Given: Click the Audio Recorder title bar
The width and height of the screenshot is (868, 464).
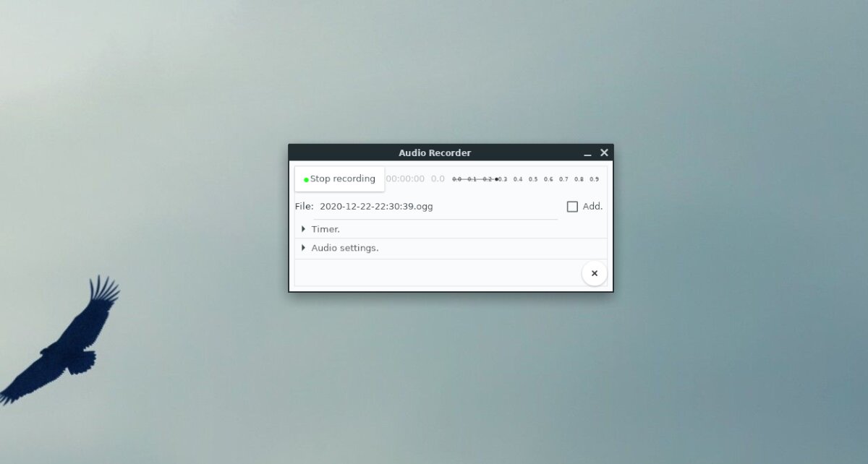Looking at the screenshot, I should (x=434, y=152).
